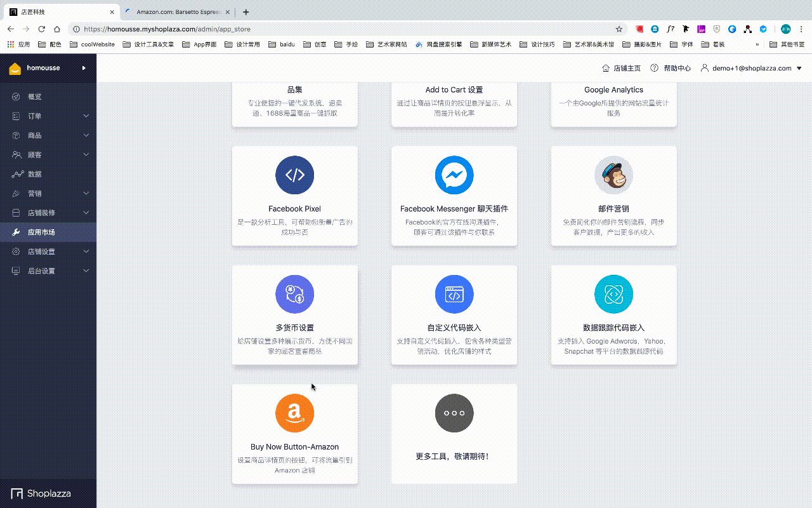Expand the 店铺设置 sidebar chevron
The width and height of the screenshot is (812, 508).
(86, 251)
